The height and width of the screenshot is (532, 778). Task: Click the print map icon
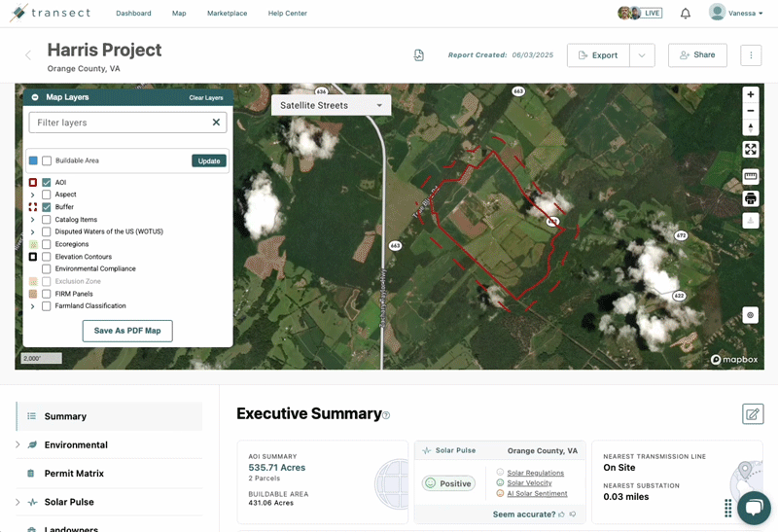tap(750, 198)
